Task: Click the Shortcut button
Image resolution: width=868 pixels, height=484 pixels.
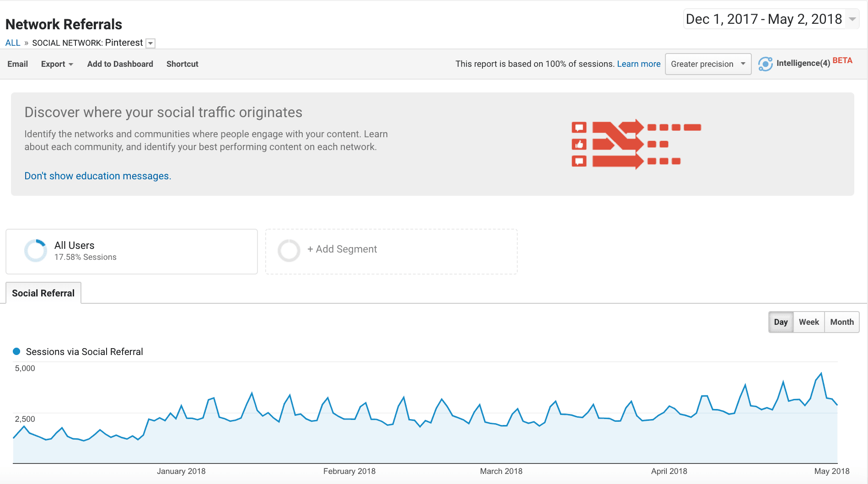Action: [182, 64]
